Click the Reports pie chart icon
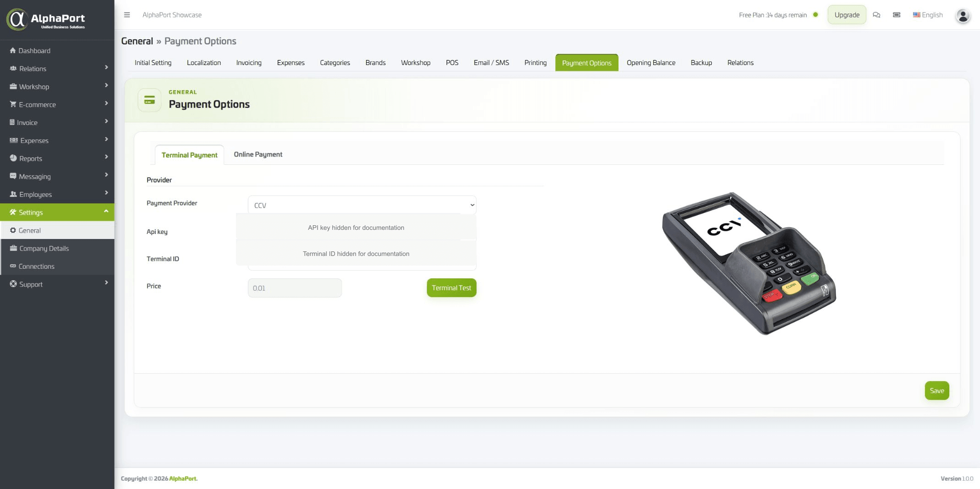 click(13, 158)
